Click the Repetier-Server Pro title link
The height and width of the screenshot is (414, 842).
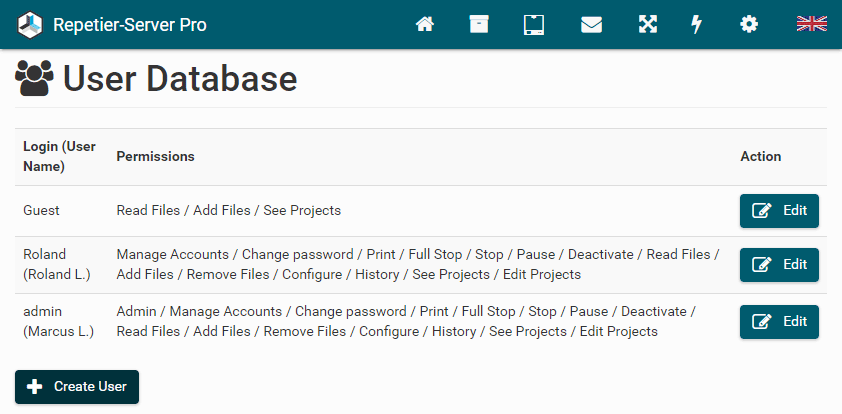pyautogui.click(x=130, y=24)
